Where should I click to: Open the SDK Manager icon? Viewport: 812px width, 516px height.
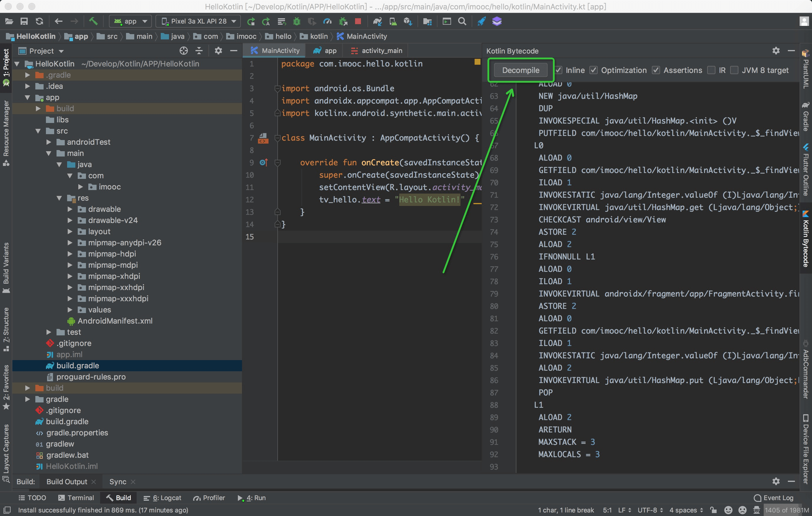(408, 21)
